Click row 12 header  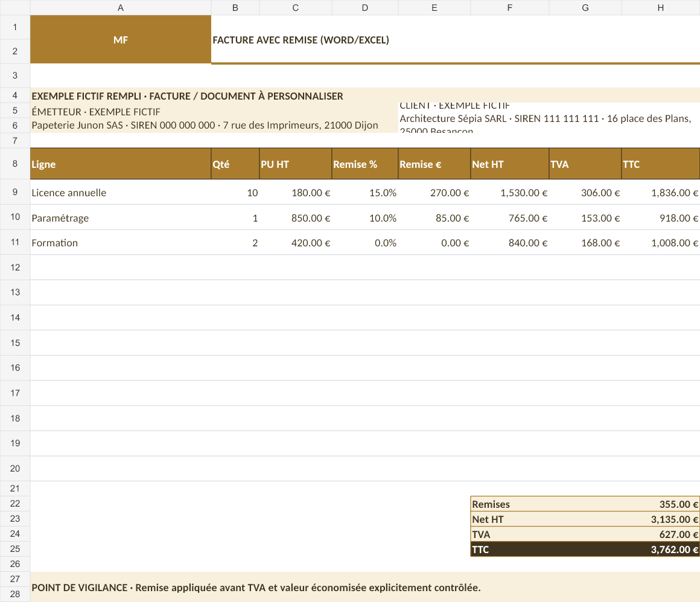click(x=15, y=267)
